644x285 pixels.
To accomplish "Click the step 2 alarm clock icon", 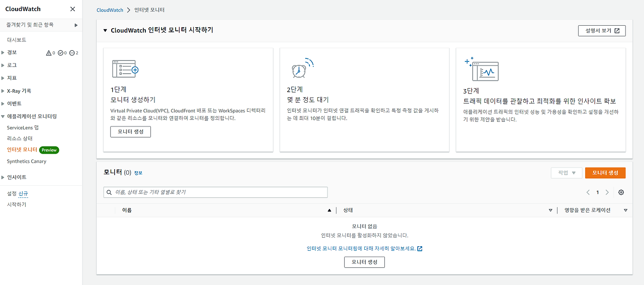I will pyautogui.click(x=302, y=68).
